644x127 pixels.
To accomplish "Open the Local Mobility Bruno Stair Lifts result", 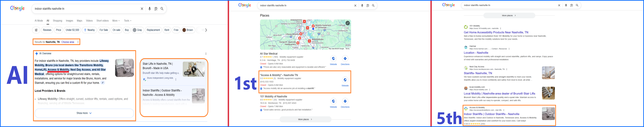I will coord(499,94).
